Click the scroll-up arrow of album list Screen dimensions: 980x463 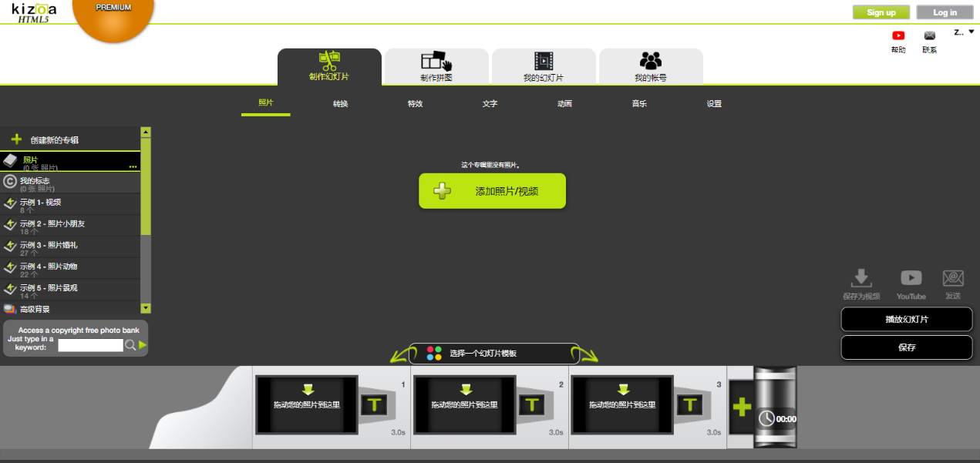tap(146, 133)
